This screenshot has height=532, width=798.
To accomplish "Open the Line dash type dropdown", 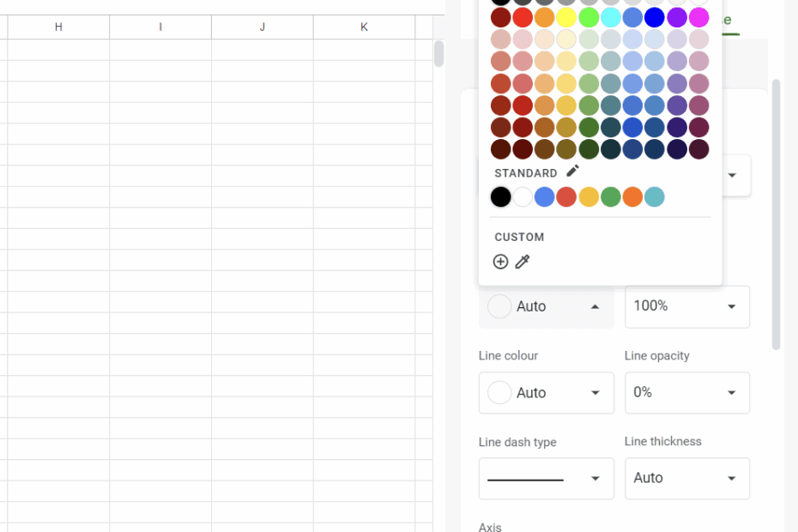I will [546, 479].
